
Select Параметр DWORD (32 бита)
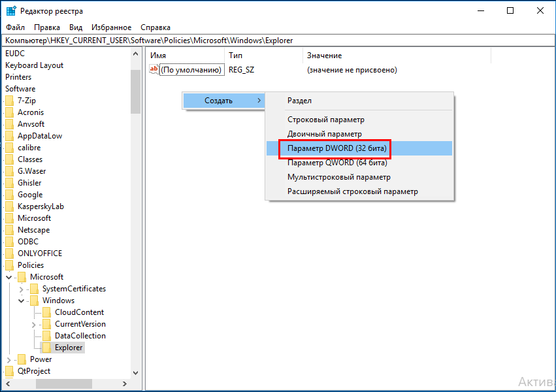point(359,148)
